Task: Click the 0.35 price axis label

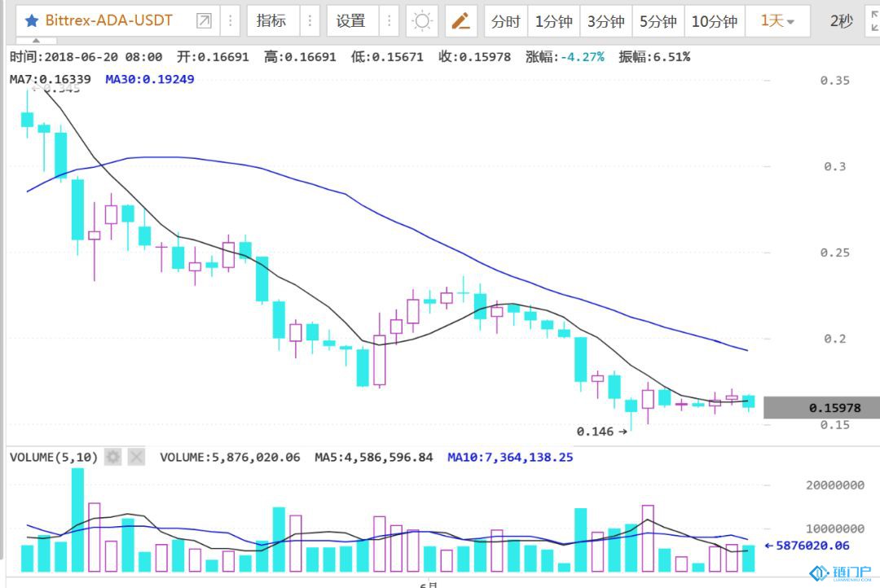Action: (x=834, y=81)
